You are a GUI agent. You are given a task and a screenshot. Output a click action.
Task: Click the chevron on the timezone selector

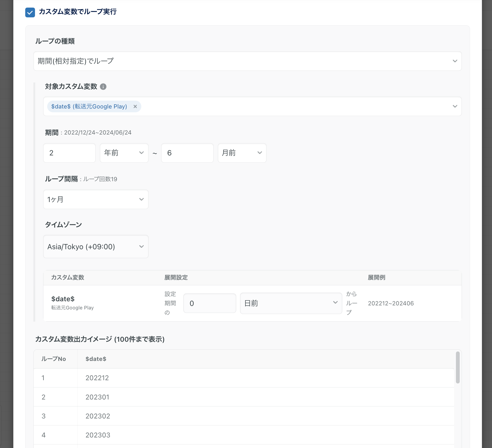click(x=141, y=247)
